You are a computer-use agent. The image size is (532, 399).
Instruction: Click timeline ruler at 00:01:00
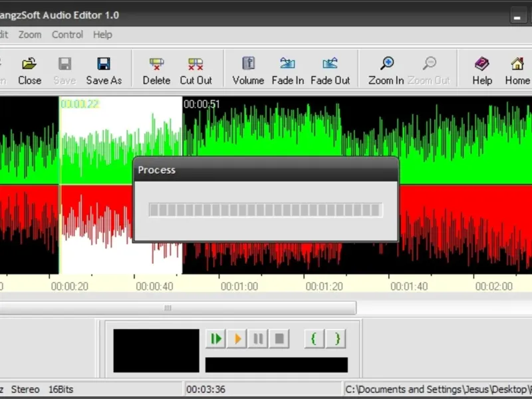(x=239, y=287)
